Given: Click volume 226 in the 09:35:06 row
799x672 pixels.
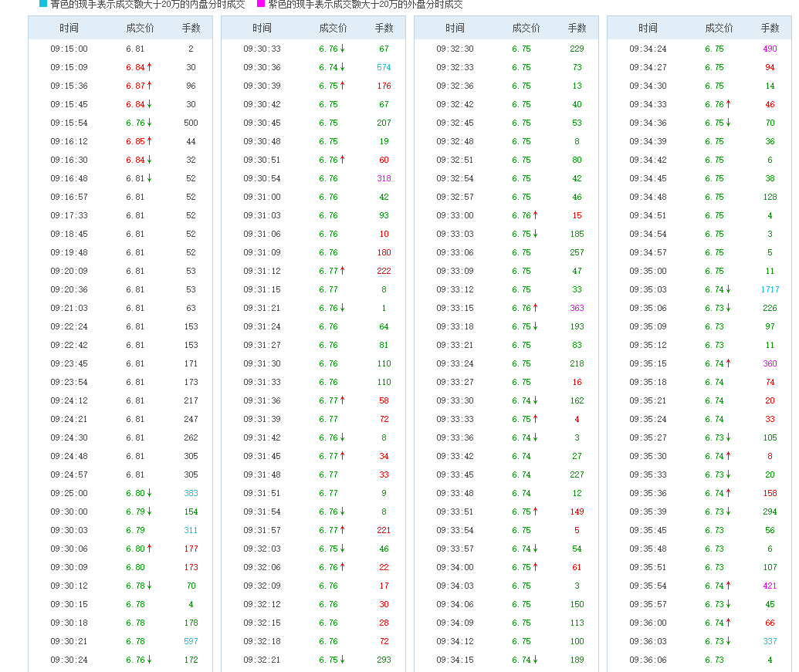Looking at the screenshot, I should [x=770, y=308].
